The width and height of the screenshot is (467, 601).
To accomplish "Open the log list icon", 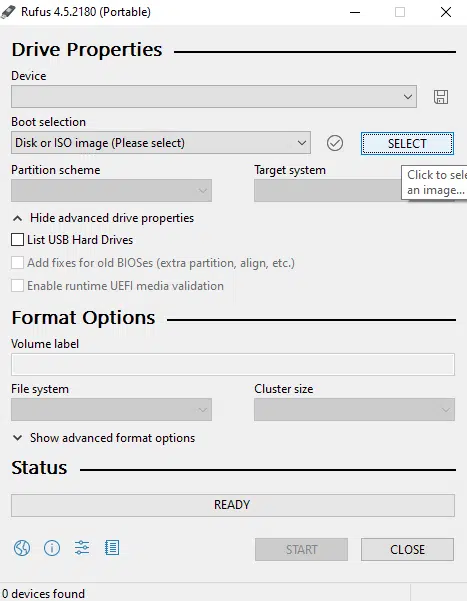I will 112,548.
